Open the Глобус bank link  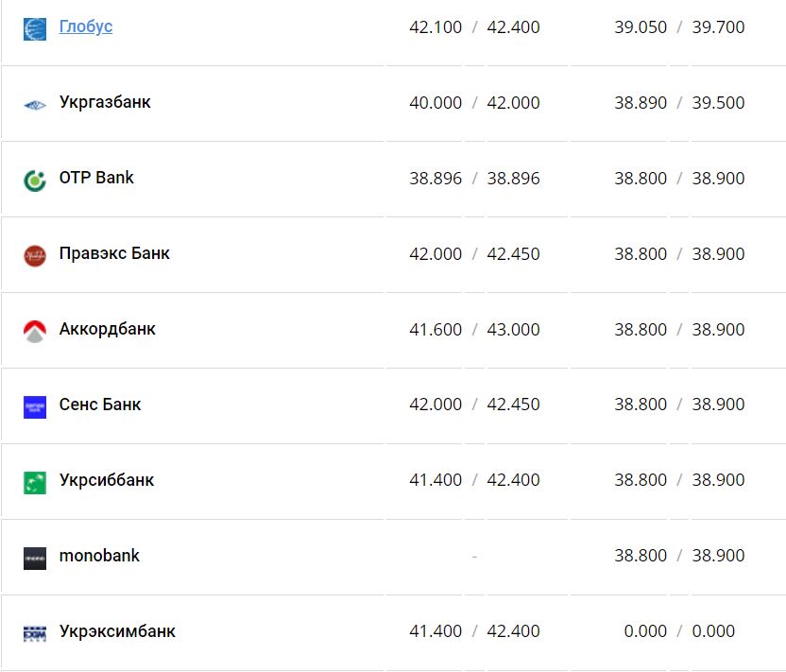tap(86, 26)
